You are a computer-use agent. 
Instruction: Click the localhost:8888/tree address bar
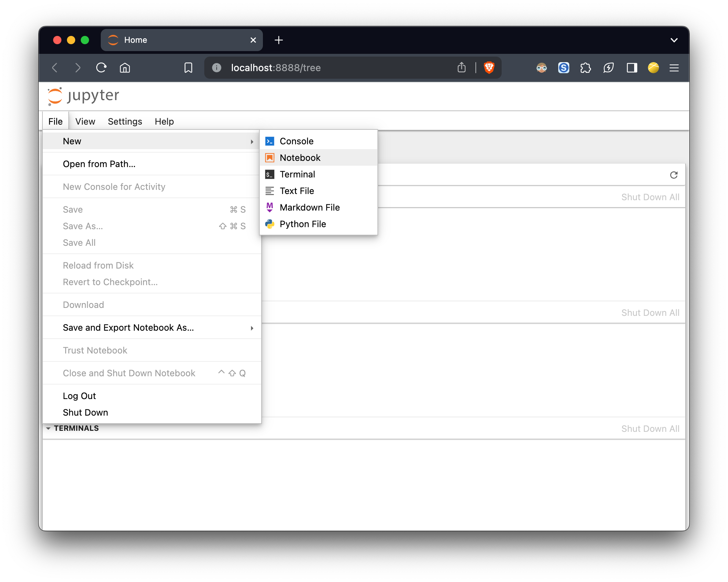(276, 68)
